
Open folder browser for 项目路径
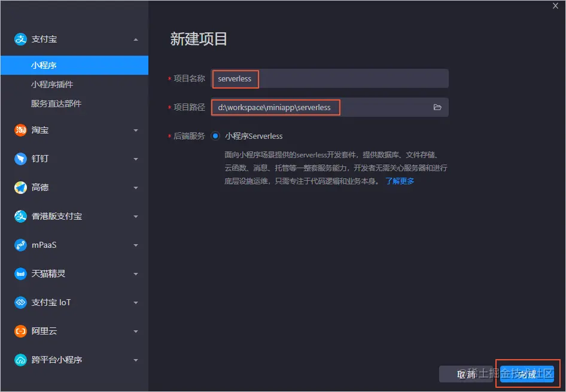coord(437,107)
